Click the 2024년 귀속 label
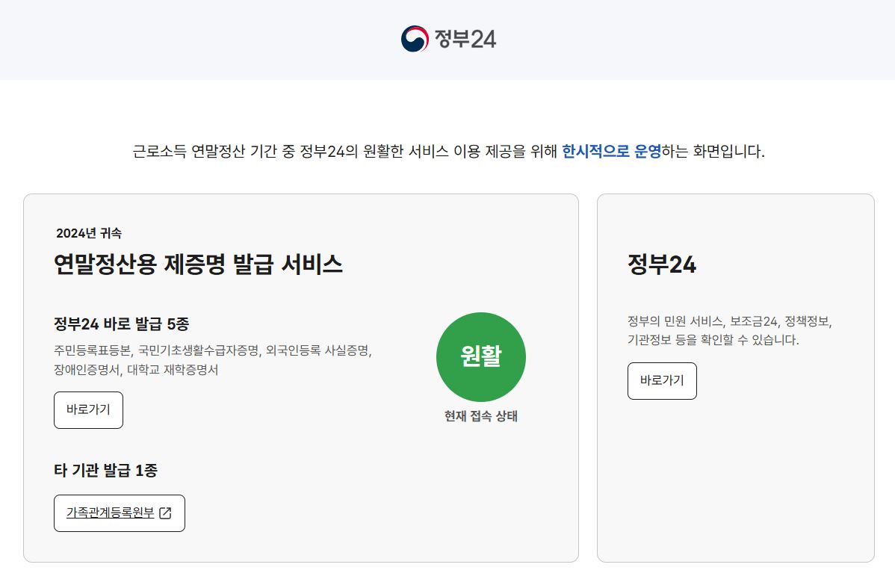Screen dimensions: 895x588 [89, 233]
